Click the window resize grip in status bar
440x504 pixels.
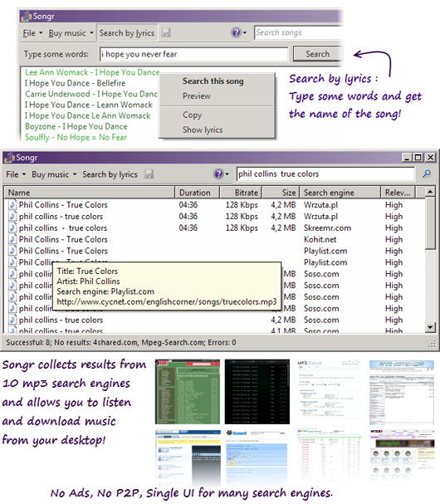coord(432,345)
